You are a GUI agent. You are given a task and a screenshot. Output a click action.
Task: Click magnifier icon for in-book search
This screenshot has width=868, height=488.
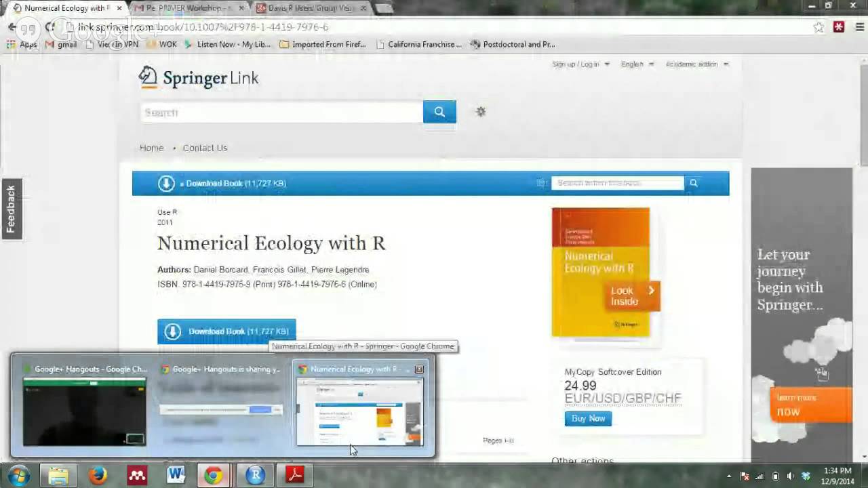click(693, 183)
